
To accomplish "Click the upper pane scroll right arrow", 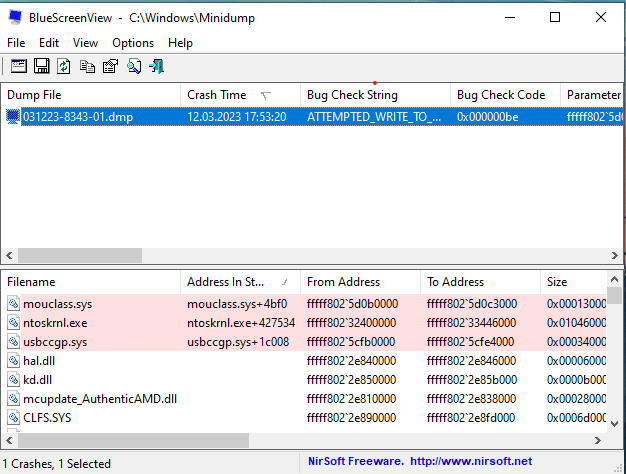I will click(x=614, y=256).
